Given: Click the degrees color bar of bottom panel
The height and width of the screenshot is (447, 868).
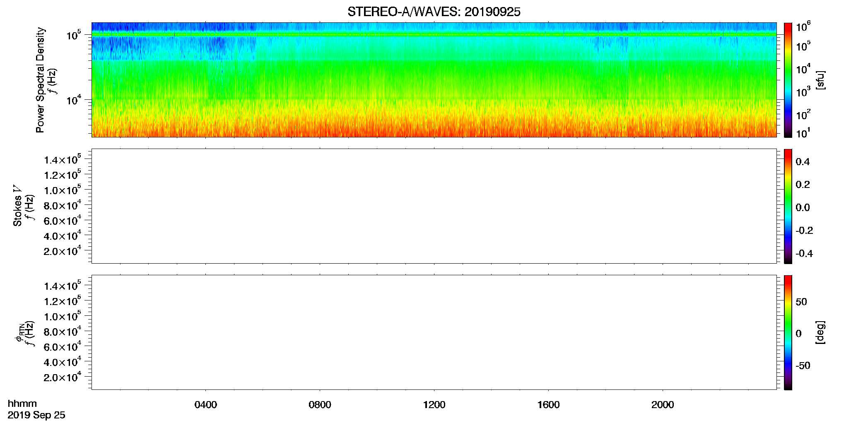Looking at the screenshot, I should [788, 332].
